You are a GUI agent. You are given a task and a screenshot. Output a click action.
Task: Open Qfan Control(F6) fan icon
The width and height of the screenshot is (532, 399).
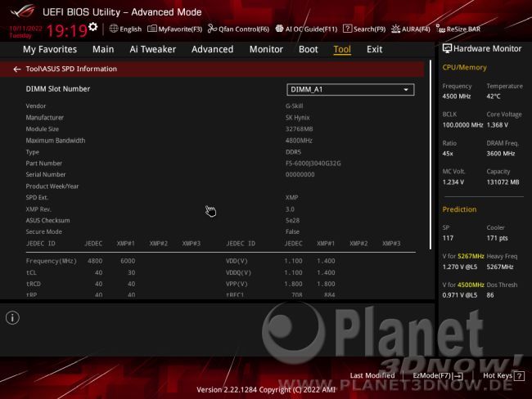point(212,29)
